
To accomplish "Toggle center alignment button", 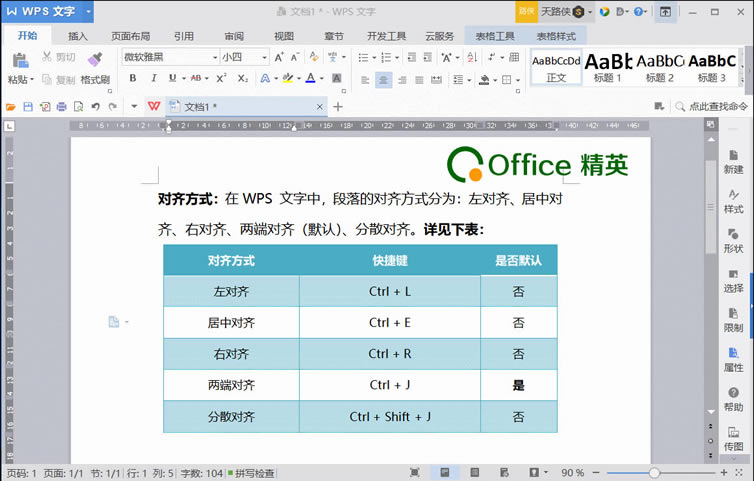I will tap(383, 80).
